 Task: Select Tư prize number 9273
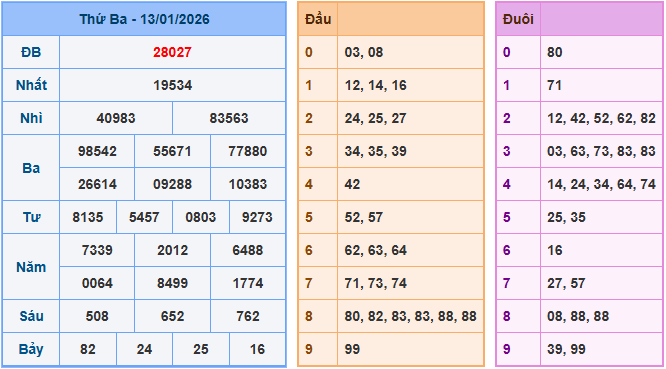[x=257, y=217]
